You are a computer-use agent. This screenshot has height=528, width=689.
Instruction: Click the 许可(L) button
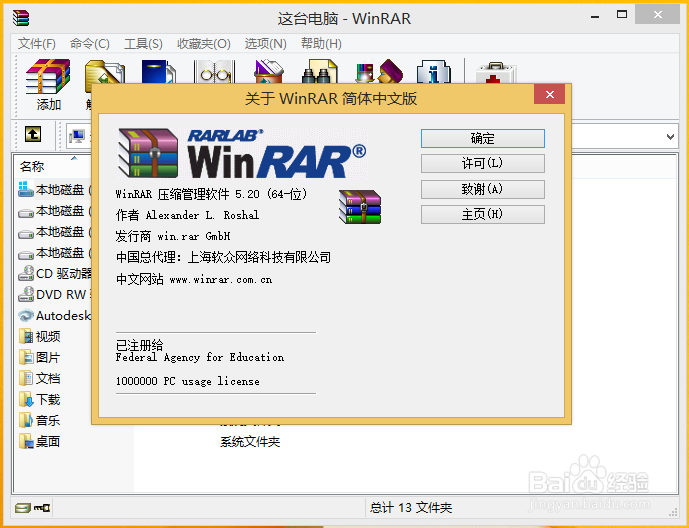[x=482, y=163]
